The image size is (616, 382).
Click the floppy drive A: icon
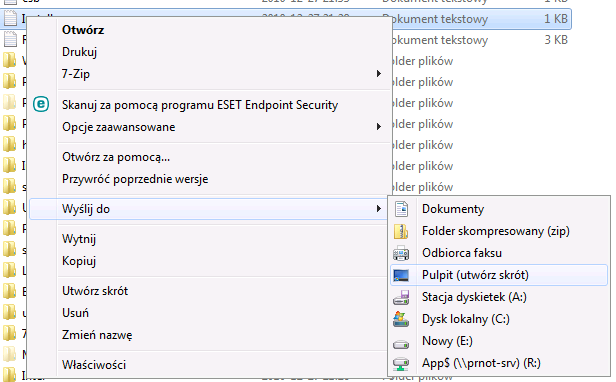click(x=401, y=297)
